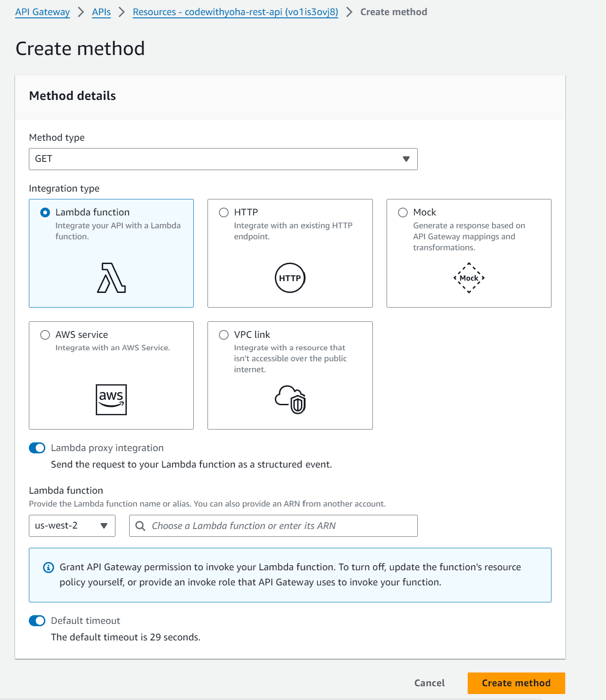Viewport: 606px width, 700px height.
Task: Select the HTTP integration radio button
Action: click(x=224, y=212)
